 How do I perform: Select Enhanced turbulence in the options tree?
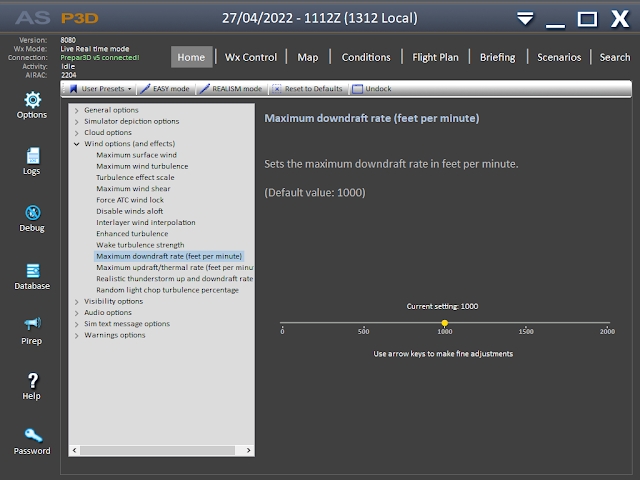(132, 233)
